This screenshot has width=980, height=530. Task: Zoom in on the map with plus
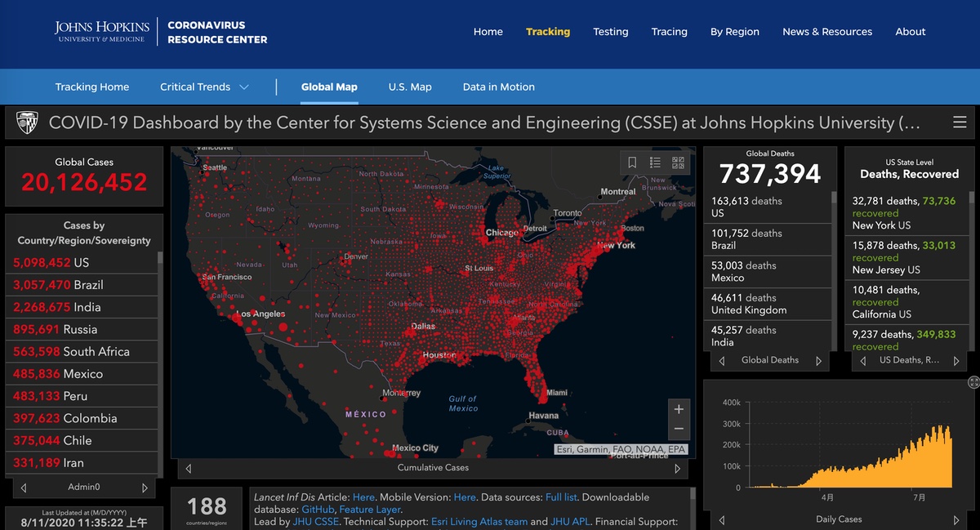tap(679, 409)
